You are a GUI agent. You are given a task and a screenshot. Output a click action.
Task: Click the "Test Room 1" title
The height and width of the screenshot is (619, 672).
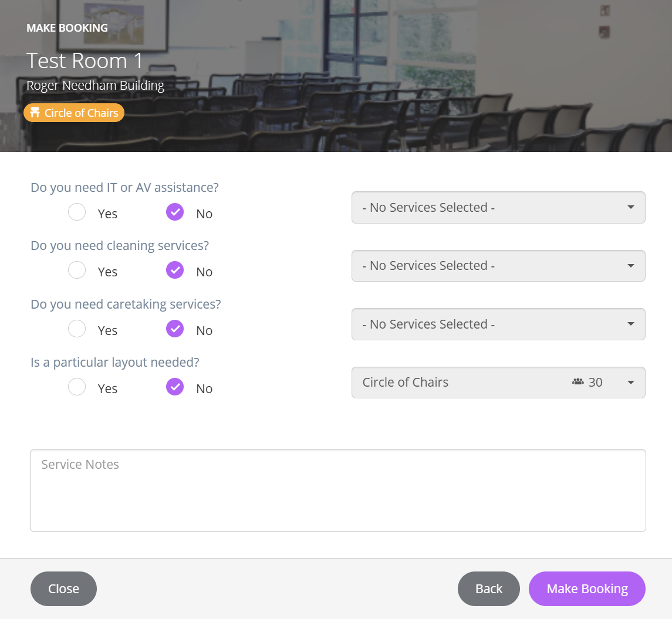(85, 60)
